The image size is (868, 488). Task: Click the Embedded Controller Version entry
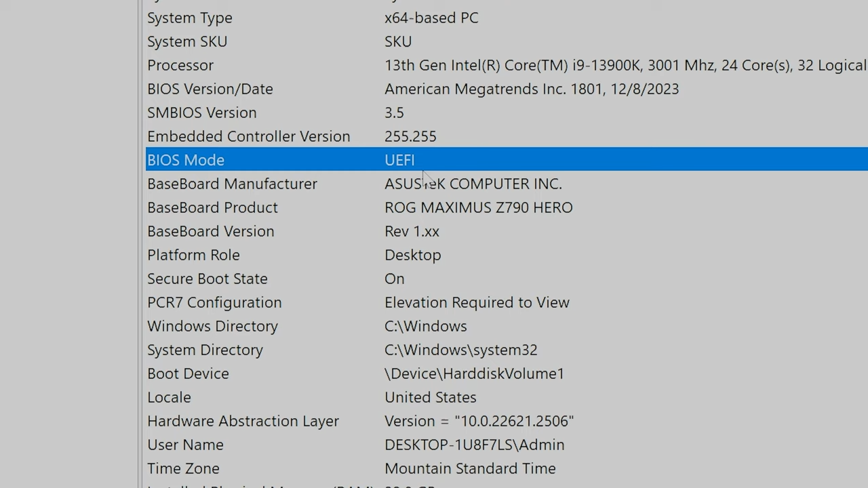tap(271, 136)
